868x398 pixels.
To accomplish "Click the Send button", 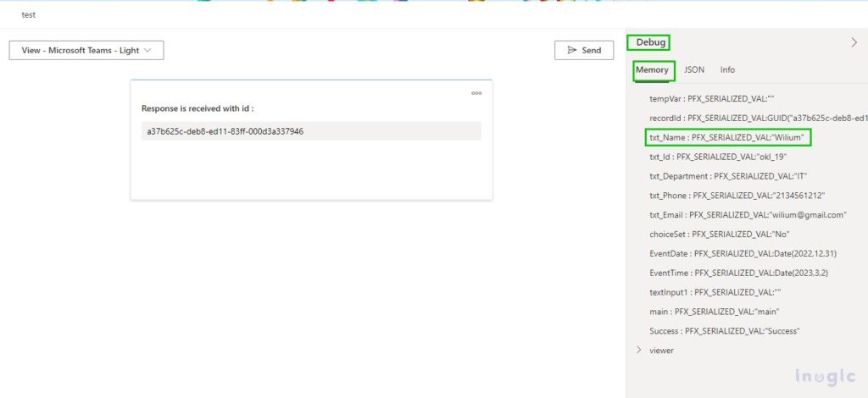I will 584,50.
